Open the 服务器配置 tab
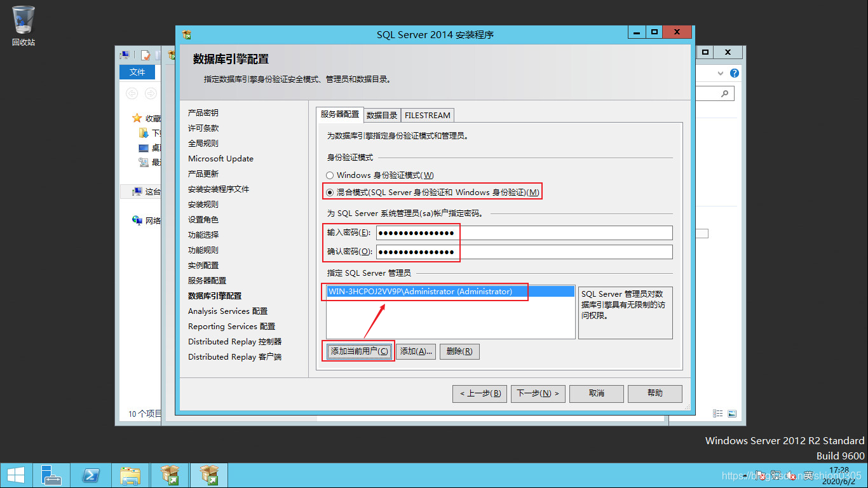The height and width of the screenshot is (488, 868). (x=340, y=114)
